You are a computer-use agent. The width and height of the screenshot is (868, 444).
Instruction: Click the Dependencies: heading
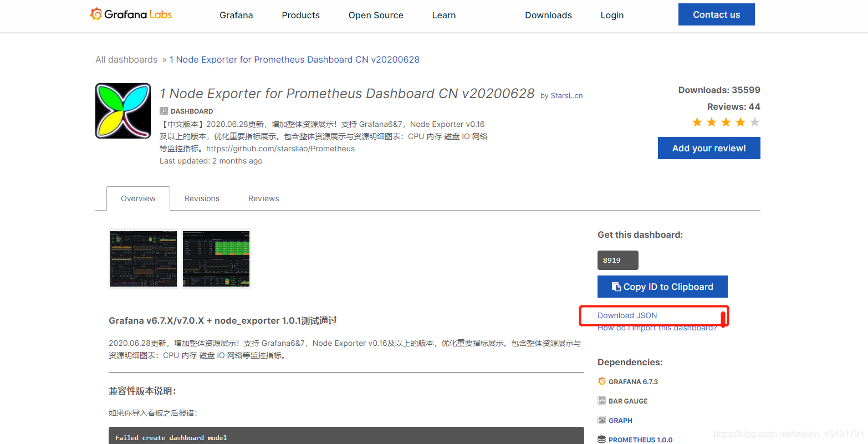click(x=630, y=362)
